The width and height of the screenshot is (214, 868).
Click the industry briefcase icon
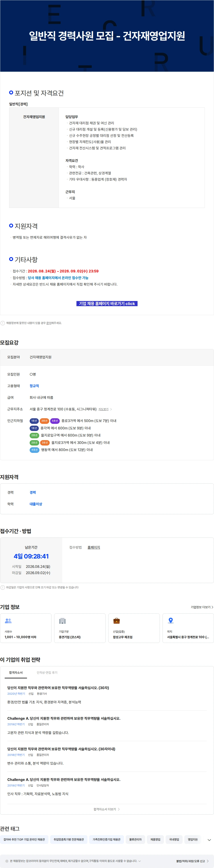116,620
